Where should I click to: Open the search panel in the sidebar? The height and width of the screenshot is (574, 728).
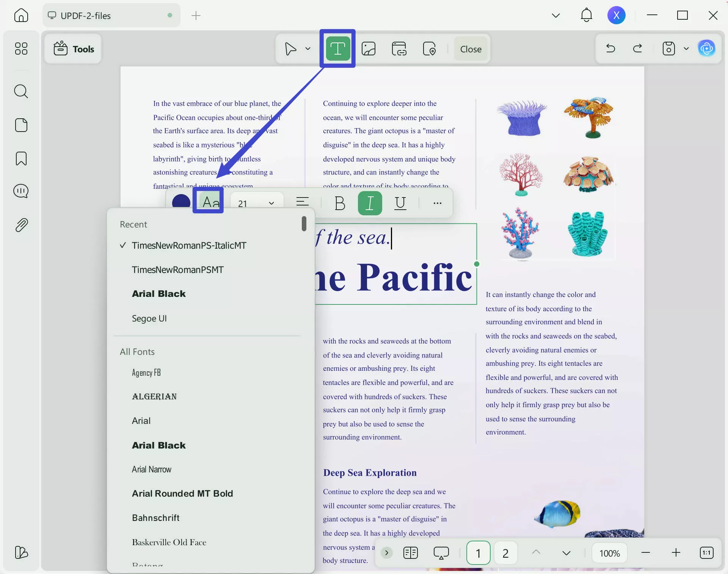click(21, 91)
